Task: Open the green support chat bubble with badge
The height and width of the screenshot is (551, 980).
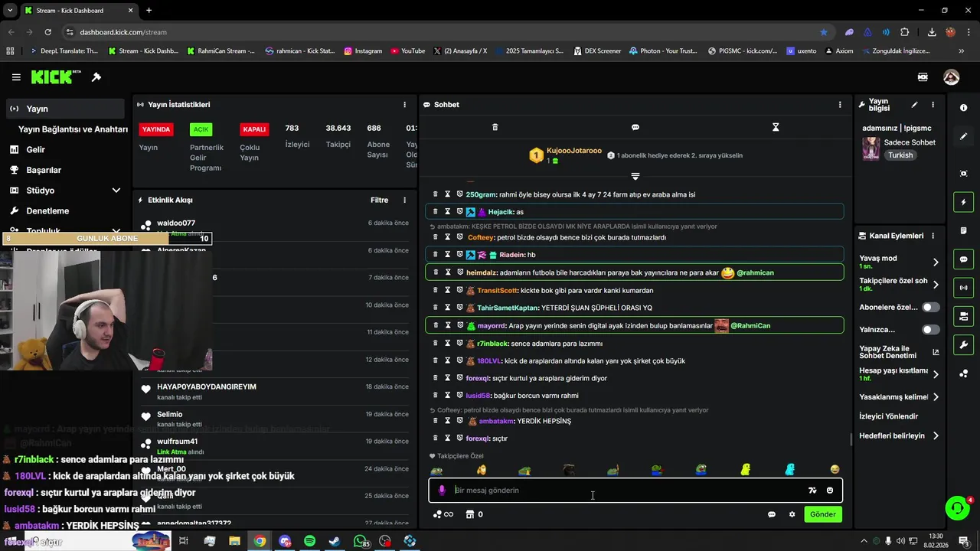Action: point(957,508)
